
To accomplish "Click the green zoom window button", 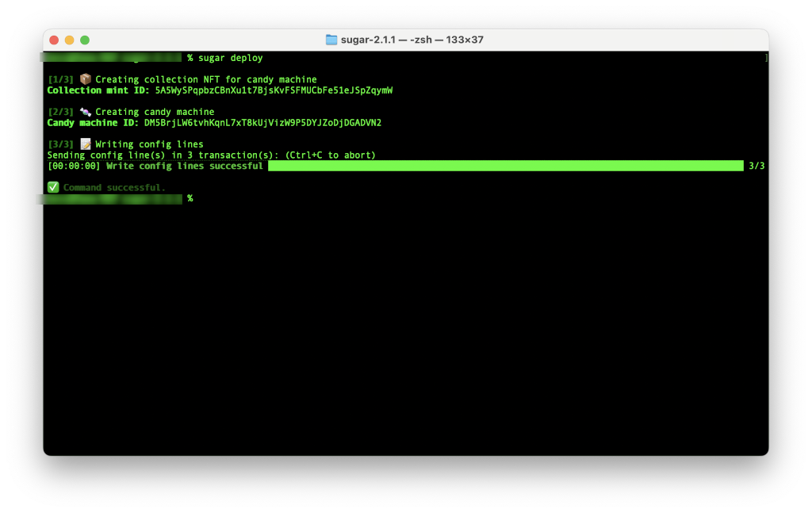I will pyautogui.click(x=85, y=40).
